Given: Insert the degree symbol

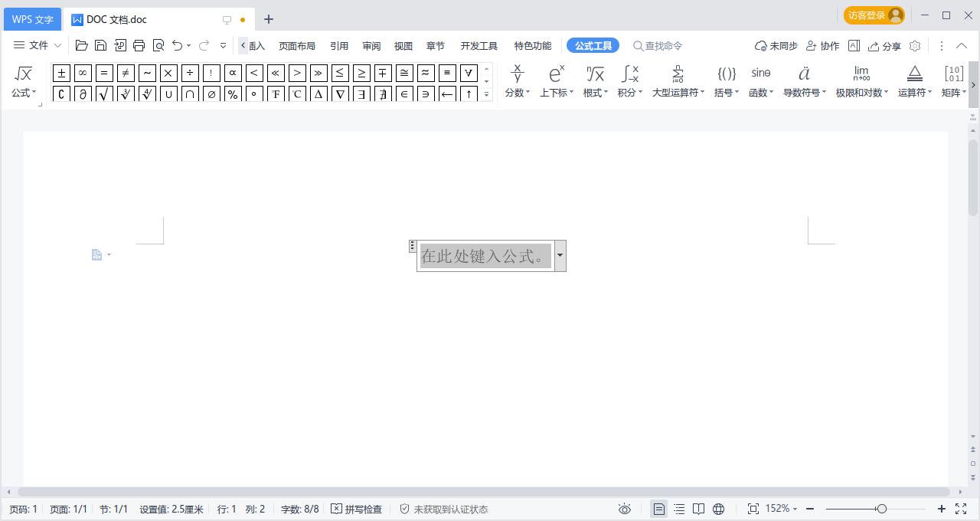Looking at the screenshot, I should click(x=253, y=94).
